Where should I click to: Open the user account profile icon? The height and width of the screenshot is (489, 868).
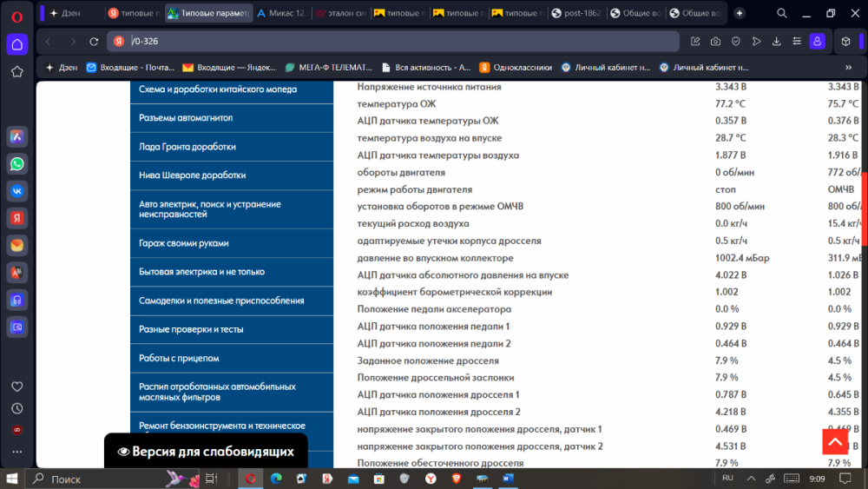(x=817, y=42)
